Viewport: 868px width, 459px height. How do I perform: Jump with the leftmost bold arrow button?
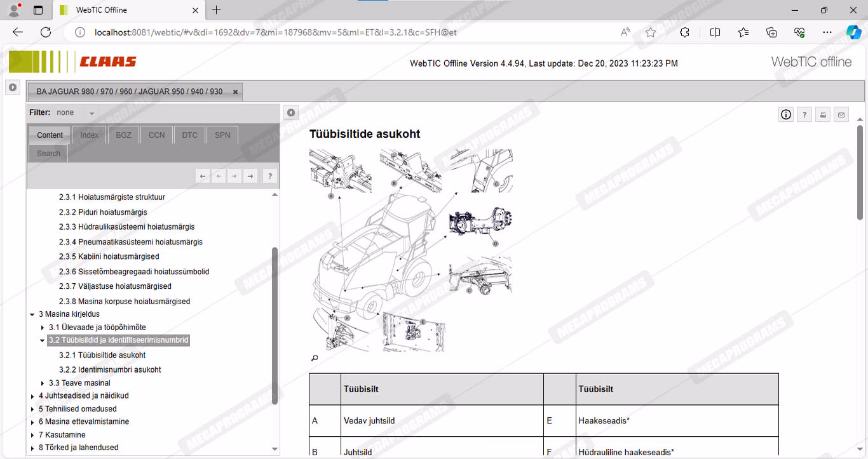(203, 176)
